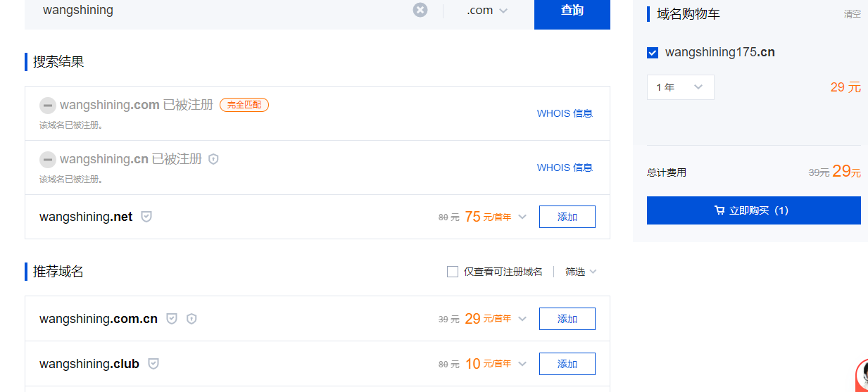868x392 pixels.
Task: Open the 1 年 duration dropdown
Action: (680, 87)
